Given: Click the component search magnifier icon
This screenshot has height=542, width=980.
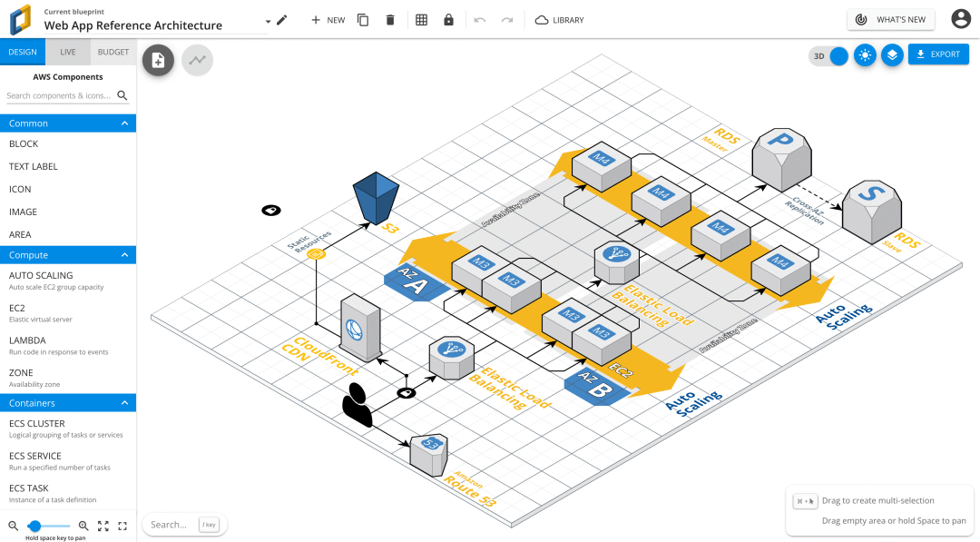Looking at the screenshot, I should (x=122, y=95).
